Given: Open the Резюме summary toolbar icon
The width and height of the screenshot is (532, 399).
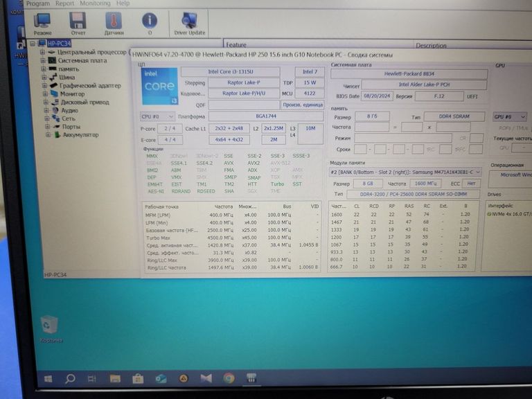Looking at the screenshot, I should 42,21.
